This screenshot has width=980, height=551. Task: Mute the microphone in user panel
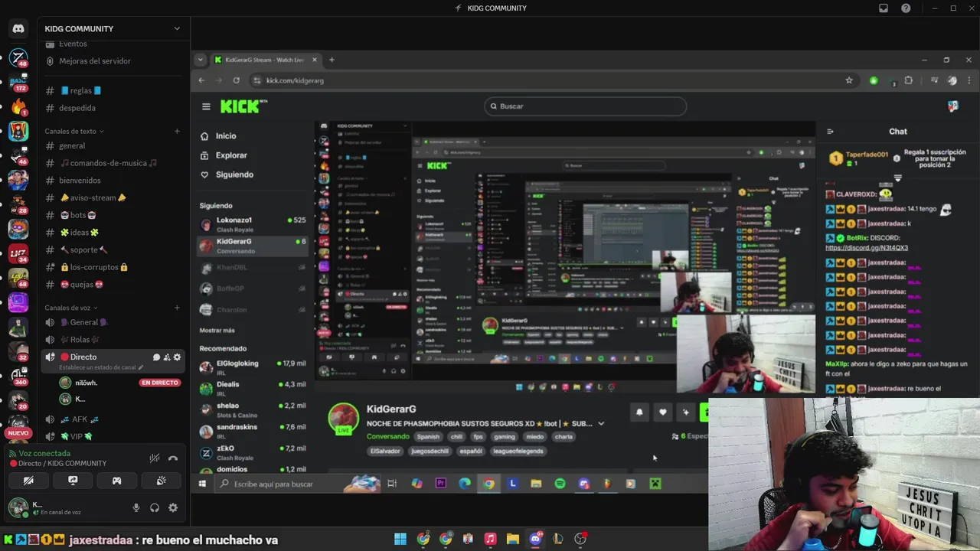coord(136,507)
